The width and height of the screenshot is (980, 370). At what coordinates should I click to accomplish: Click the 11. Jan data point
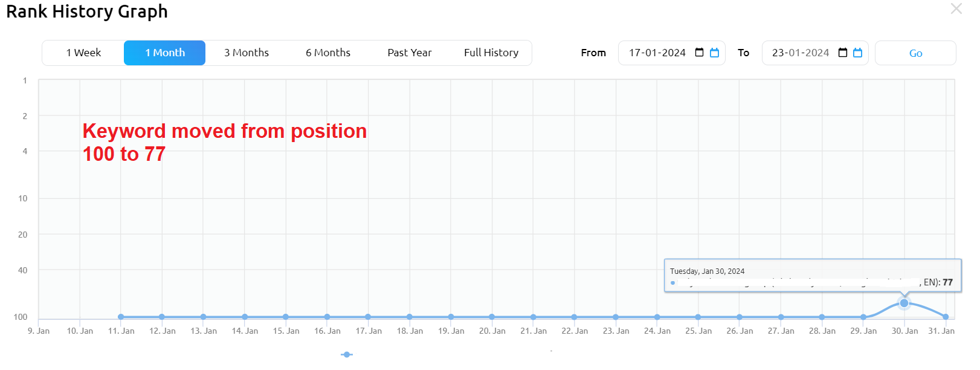[x=121, y=317]
